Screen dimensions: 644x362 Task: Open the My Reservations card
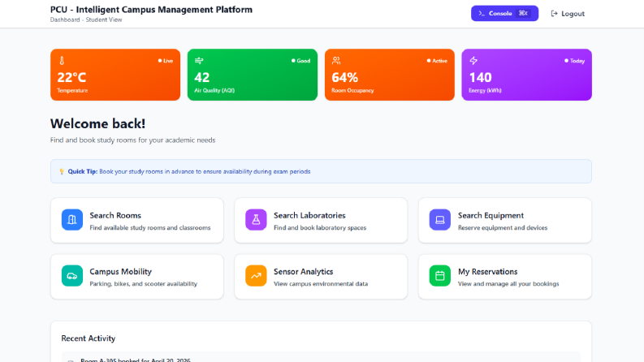[505, 277]
